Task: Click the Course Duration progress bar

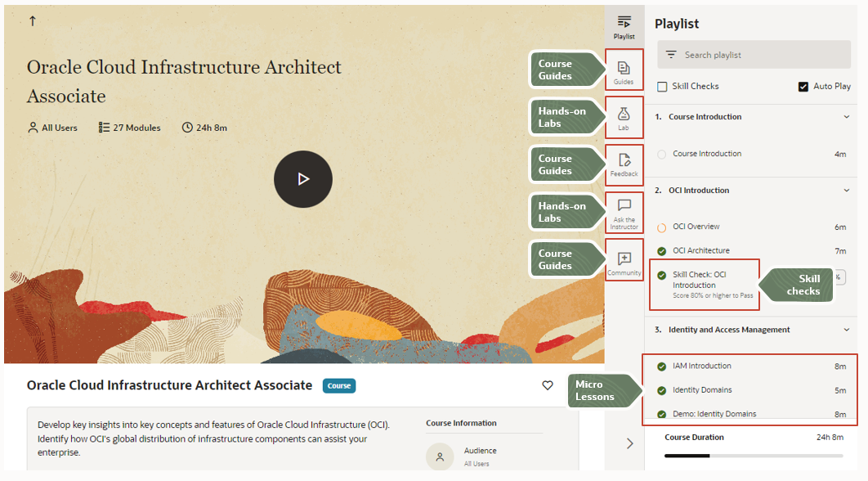Action: pyautogui.click(x=754, y=456)
